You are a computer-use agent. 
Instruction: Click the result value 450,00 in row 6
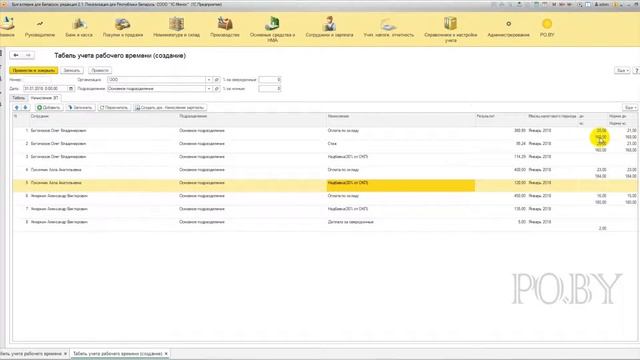(520, 196)
